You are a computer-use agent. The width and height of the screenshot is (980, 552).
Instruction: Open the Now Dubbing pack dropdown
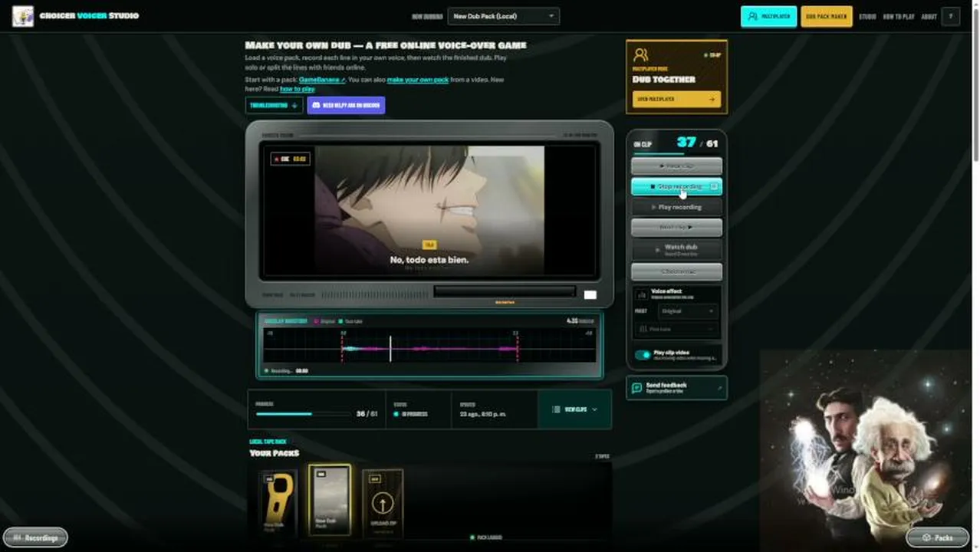[504, 16]
